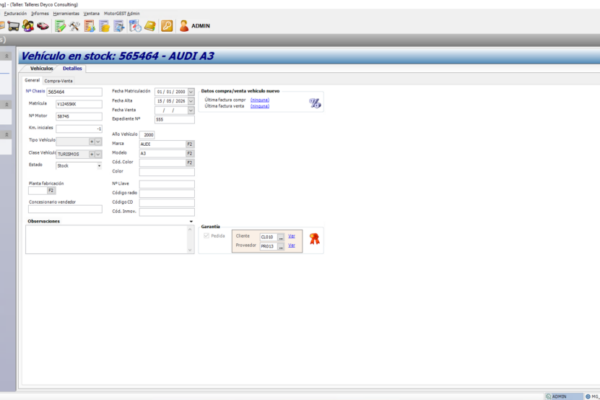This screenshot has width=600, height=400.
Task: Switch to the Detalles tab
Action: click(x=72, y=68)
